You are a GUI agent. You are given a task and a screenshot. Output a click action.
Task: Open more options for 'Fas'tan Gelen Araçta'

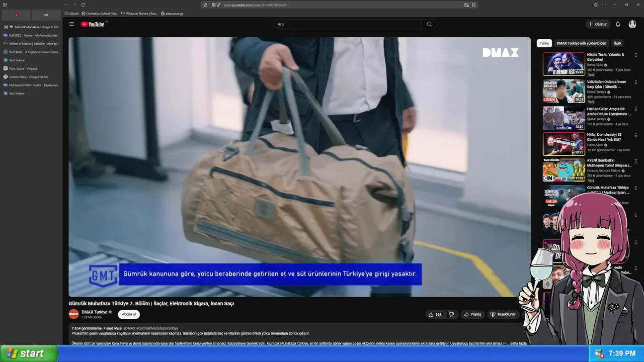(635, 110)
